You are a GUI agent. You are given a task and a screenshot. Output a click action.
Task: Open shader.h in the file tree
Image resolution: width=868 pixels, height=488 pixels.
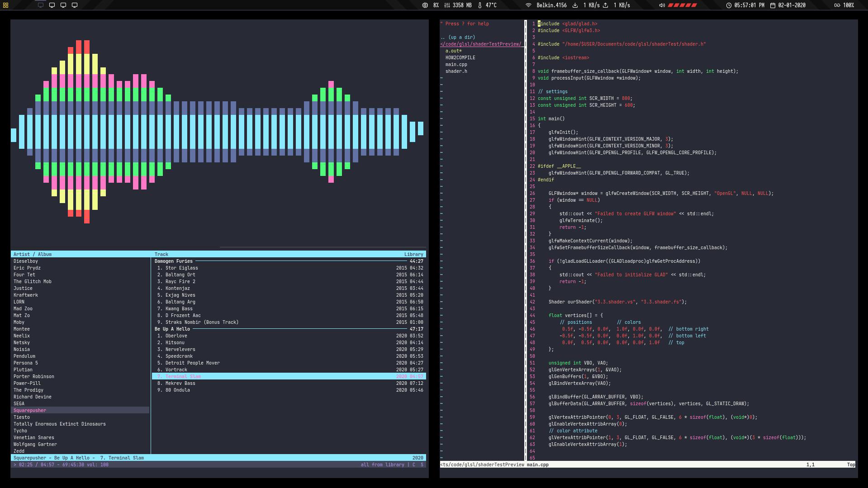point(456,71)
